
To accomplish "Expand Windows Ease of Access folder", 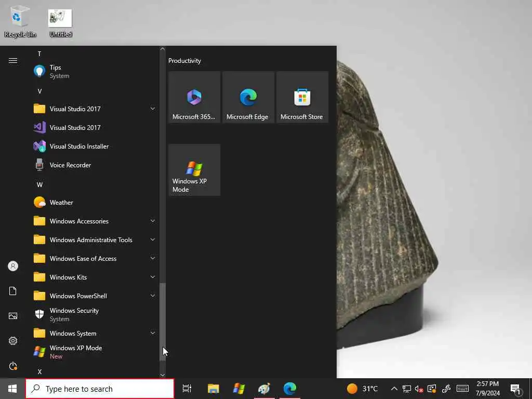I will pos(95,259).
